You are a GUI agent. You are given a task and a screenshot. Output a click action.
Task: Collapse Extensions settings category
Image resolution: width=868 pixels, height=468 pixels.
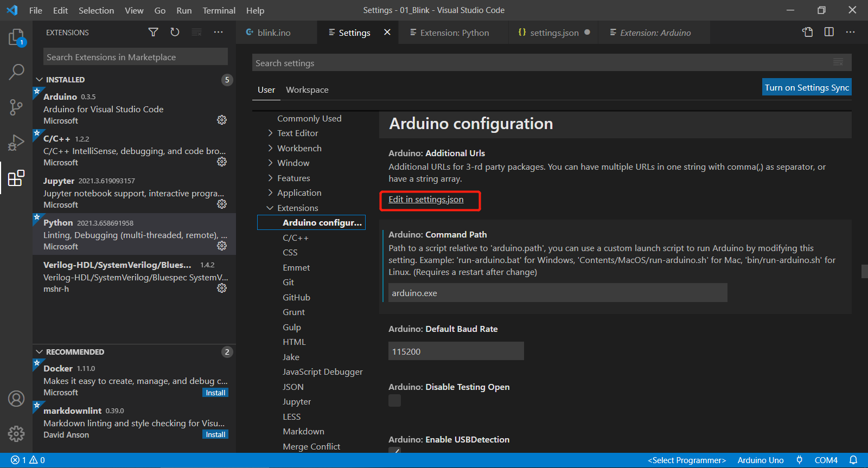coord(271,208)
